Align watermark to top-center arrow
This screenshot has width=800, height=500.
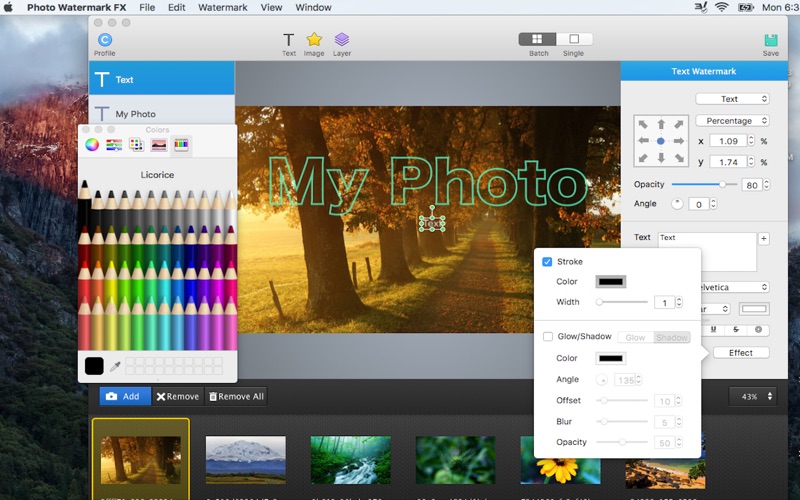coord(661,124)
